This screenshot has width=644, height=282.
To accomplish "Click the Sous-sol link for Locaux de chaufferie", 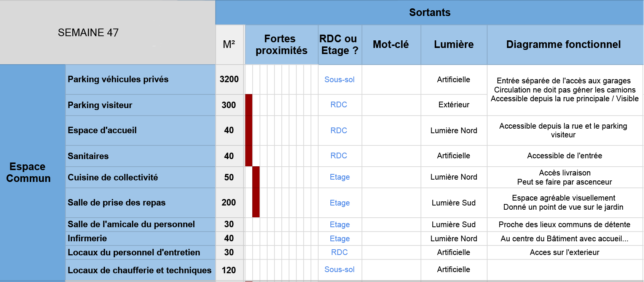I will (x=339, y=269).
